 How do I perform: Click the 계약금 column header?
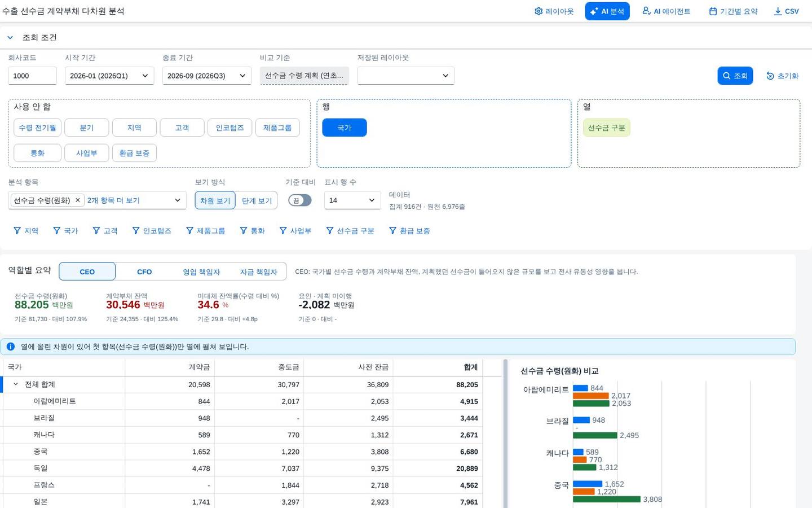(170, 367)
